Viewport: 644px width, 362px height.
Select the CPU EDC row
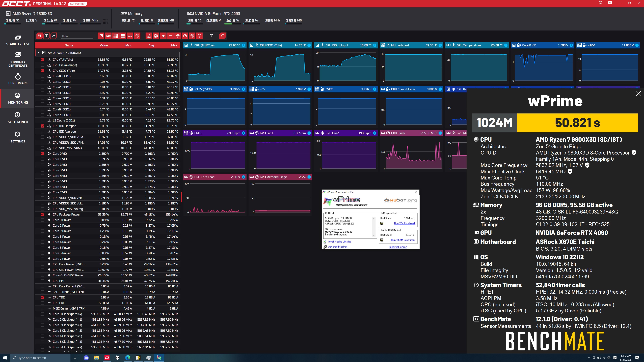click(108, 303)
